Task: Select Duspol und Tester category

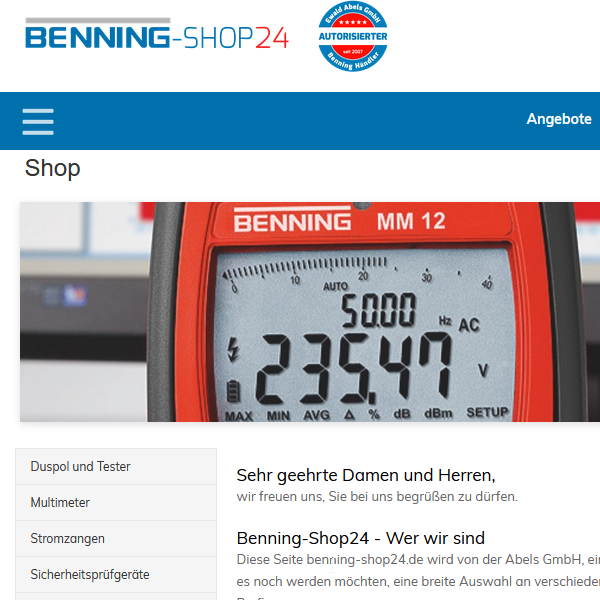Action: coord(116,466)
